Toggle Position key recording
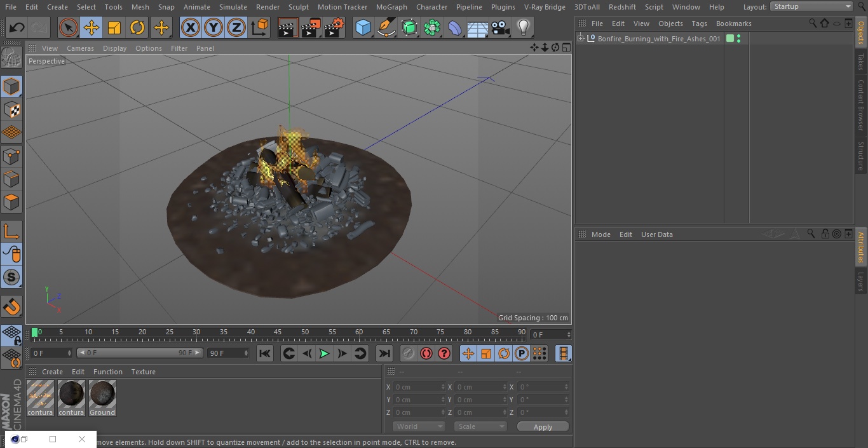The height and width of the screenshot is (448, 868). (x=468, y=353)
